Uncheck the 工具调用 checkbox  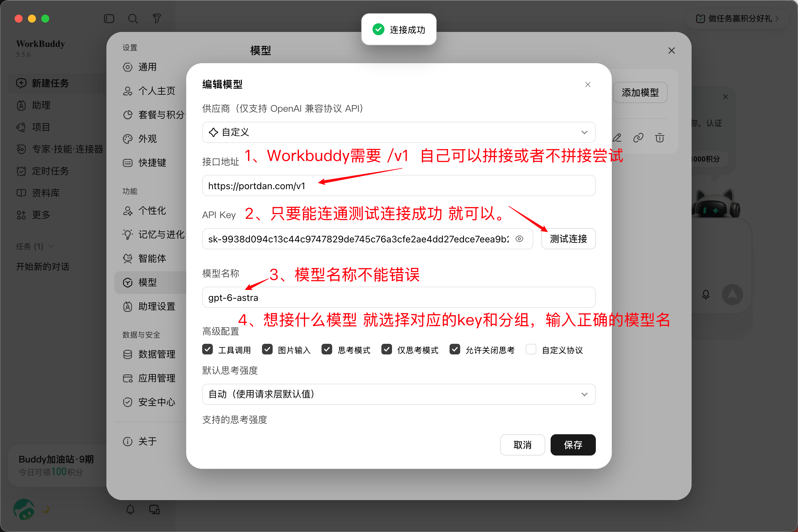pyautogui.click(x=207, y=349)
